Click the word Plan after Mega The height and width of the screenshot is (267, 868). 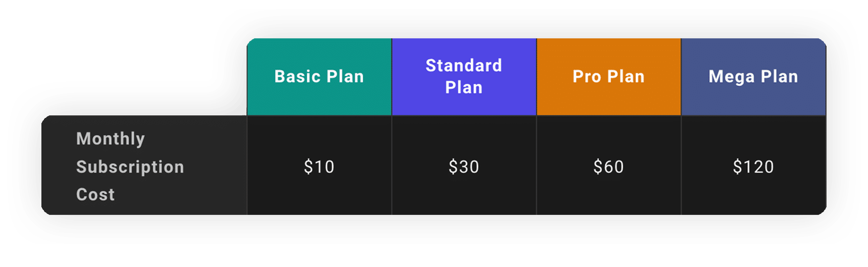pos(780,77)
